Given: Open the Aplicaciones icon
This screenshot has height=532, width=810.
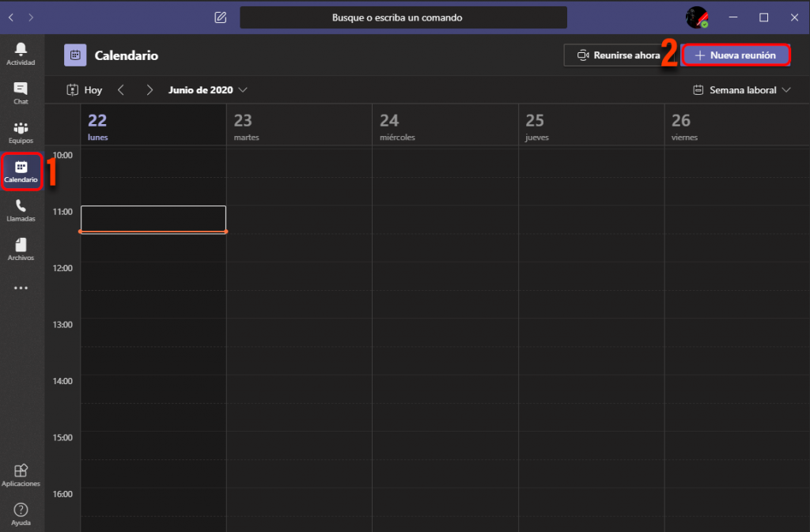Looking at the screenshot, I should coord(20,475).
